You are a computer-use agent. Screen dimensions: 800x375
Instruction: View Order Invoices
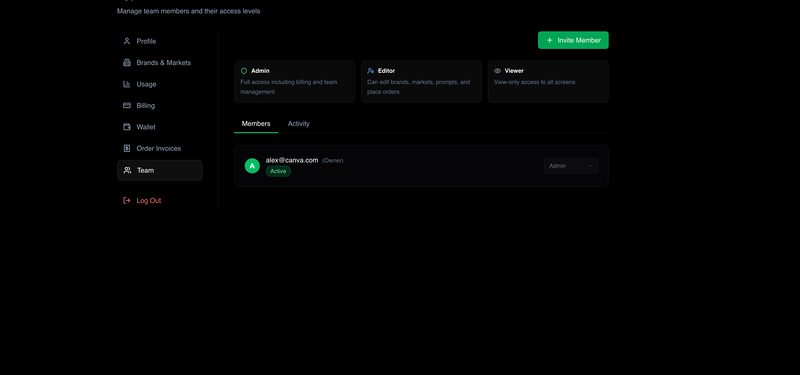tap(160, 148)
